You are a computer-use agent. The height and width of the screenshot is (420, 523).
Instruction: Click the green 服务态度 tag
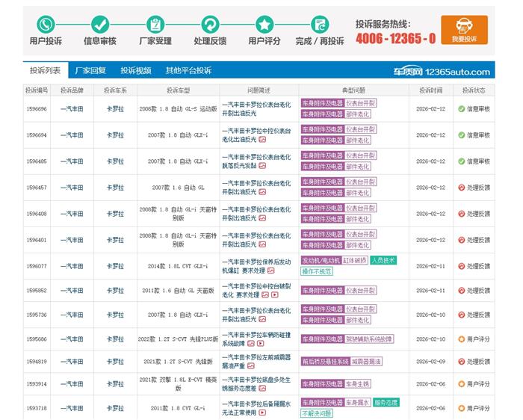pyautogui.click(x=386, y=402)
